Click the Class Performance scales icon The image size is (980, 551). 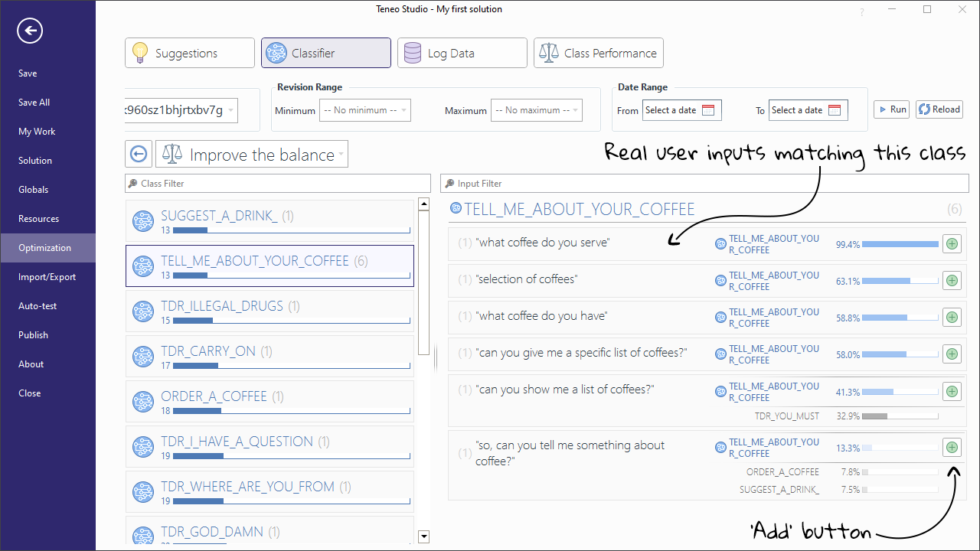[549, 53]
